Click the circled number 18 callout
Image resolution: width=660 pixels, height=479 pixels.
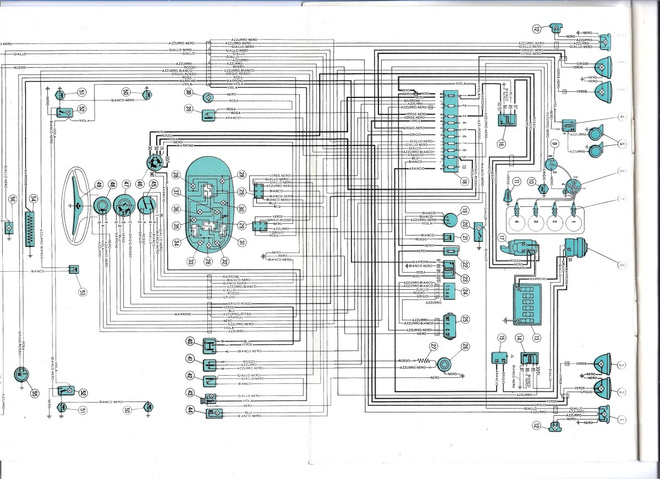click(464, 181)
